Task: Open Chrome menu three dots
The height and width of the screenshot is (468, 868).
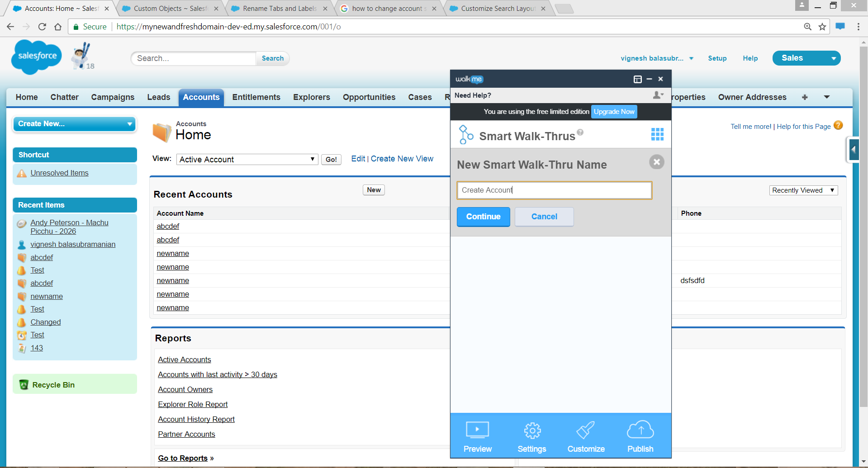Action: click(x=859, y=27)
